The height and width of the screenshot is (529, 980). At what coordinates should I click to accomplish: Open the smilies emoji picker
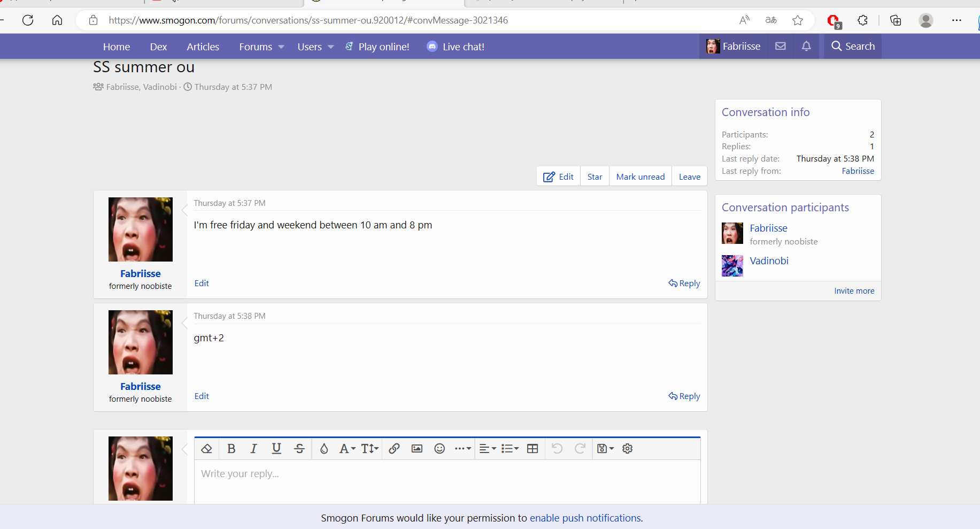[439, 449]
